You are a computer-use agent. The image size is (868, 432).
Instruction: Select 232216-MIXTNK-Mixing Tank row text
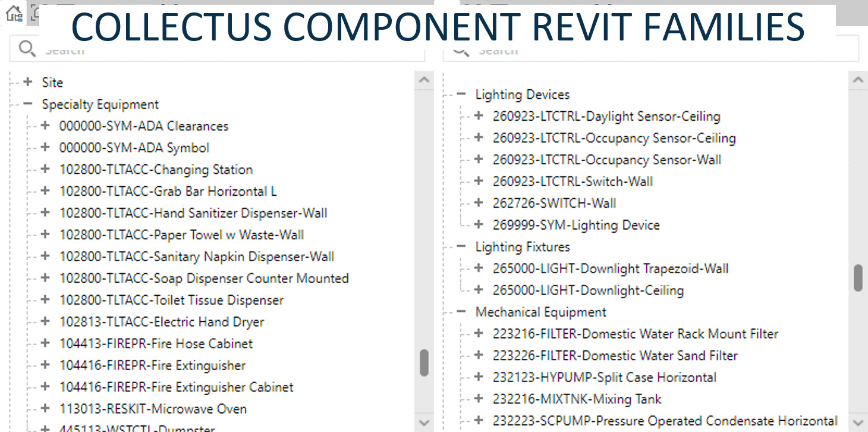577,399
